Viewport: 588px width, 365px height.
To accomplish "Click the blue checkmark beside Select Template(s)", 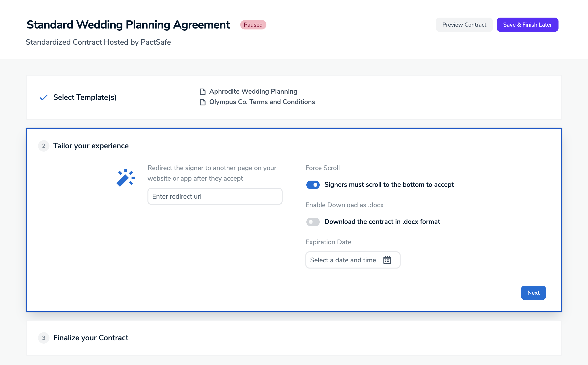I will [44, 97].
